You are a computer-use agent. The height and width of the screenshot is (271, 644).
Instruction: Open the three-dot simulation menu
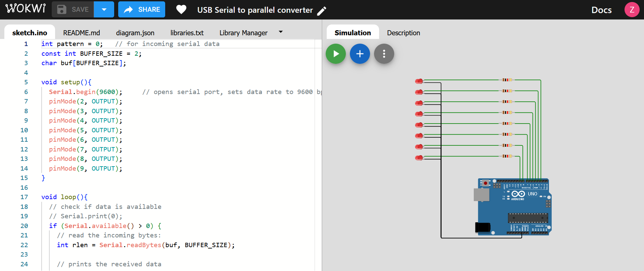click(384, 54)
